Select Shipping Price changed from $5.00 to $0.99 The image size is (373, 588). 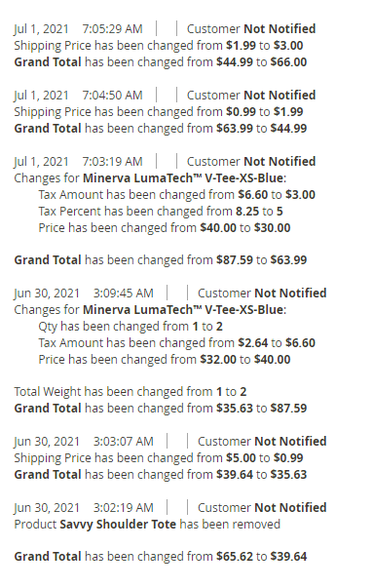[159, 458]
